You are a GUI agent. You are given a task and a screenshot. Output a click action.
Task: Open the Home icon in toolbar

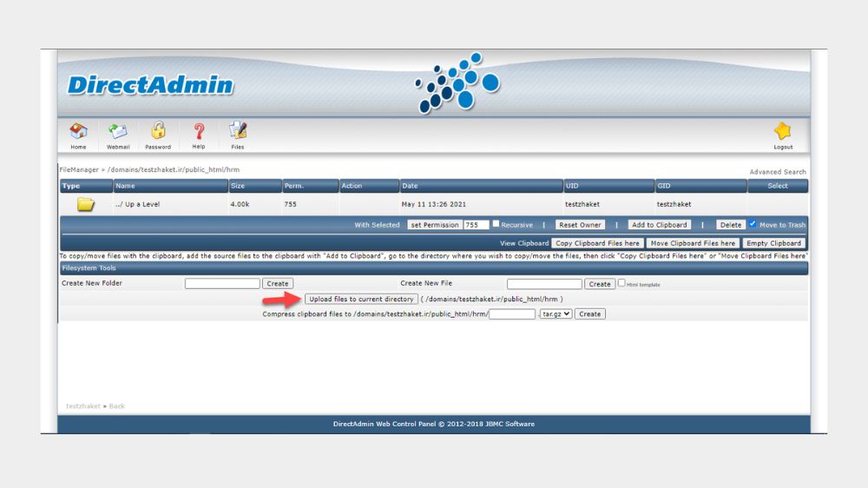tap(78, 132)
